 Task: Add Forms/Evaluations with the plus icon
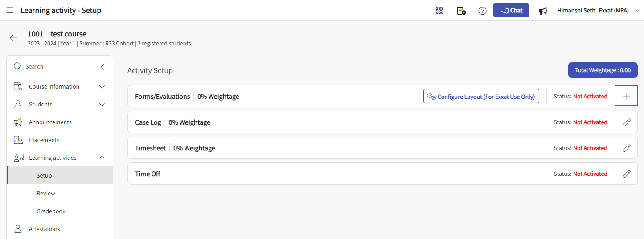pos(626,96)
